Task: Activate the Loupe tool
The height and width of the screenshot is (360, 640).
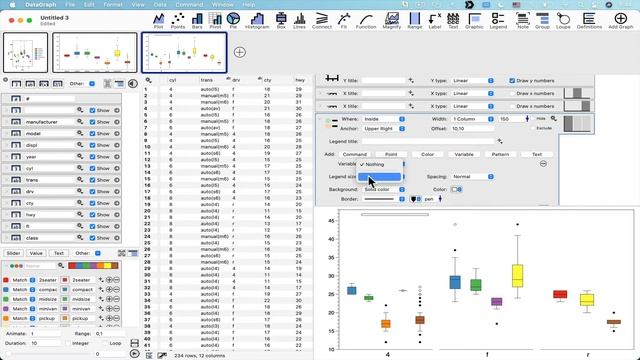Action: (563, 20)
